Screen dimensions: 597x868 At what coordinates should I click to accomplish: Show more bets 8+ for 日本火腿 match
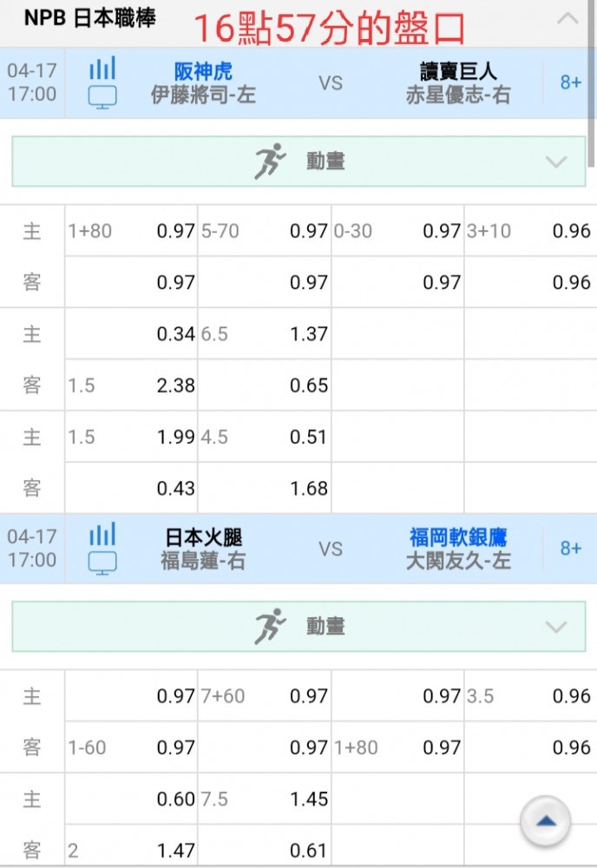tap(570, 548)
